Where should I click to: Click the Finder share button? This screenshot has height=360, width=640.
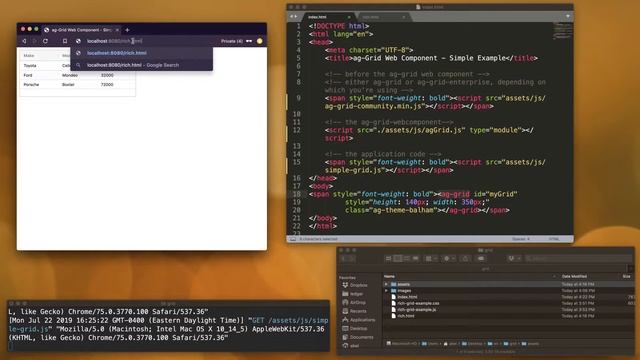[465, 258]
